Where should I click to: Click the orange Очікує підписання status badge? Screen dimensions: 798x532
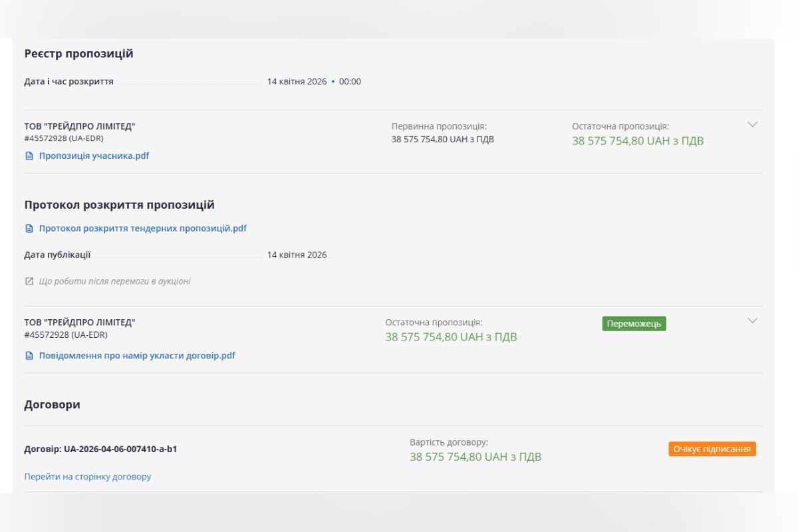pyautogui.click(x=712, y=450)
